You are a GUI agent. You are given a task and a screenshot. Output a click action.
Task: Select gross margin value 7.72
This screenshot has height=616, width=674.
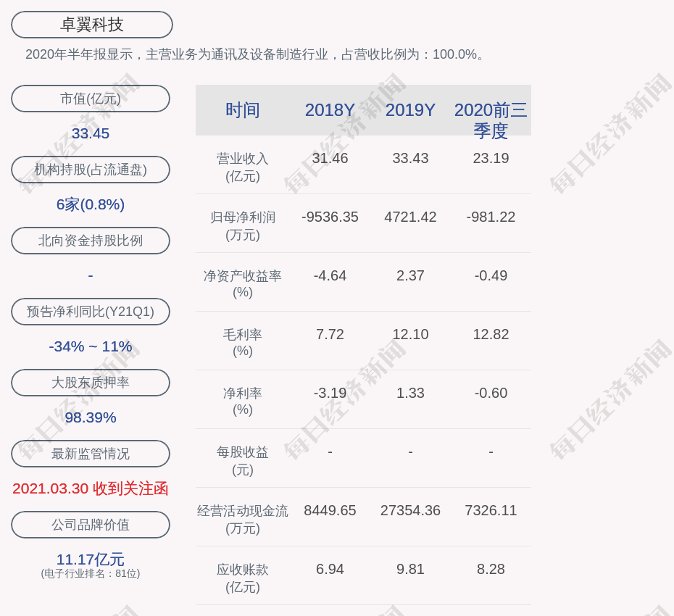[330, 334]
